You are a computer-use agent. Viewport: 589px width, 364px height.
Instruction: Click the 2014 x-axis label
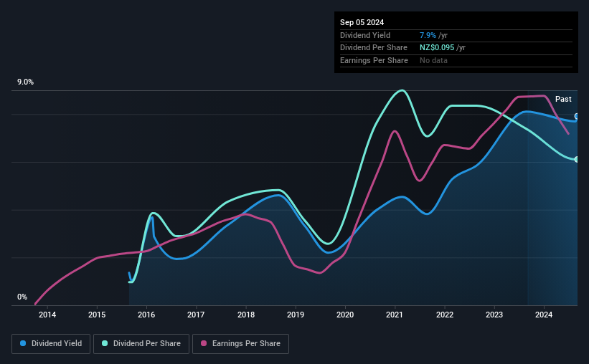click(x=47, y=315)
